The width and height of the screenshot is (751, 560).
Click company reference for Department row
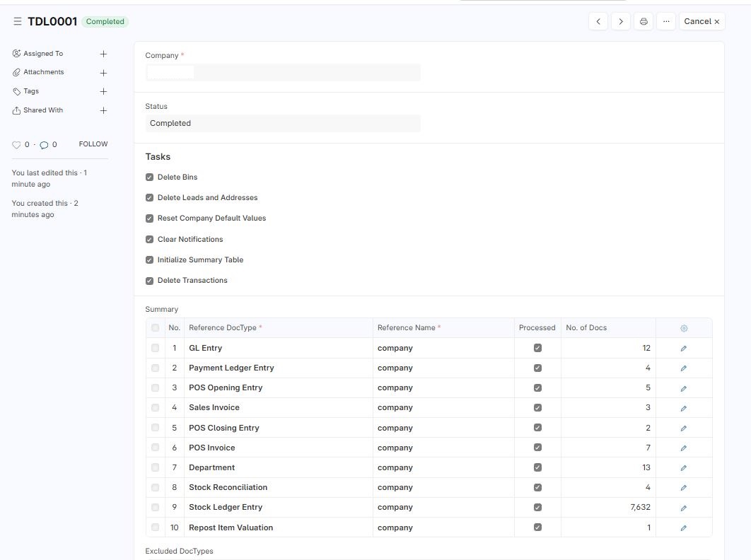pos(443,467)
